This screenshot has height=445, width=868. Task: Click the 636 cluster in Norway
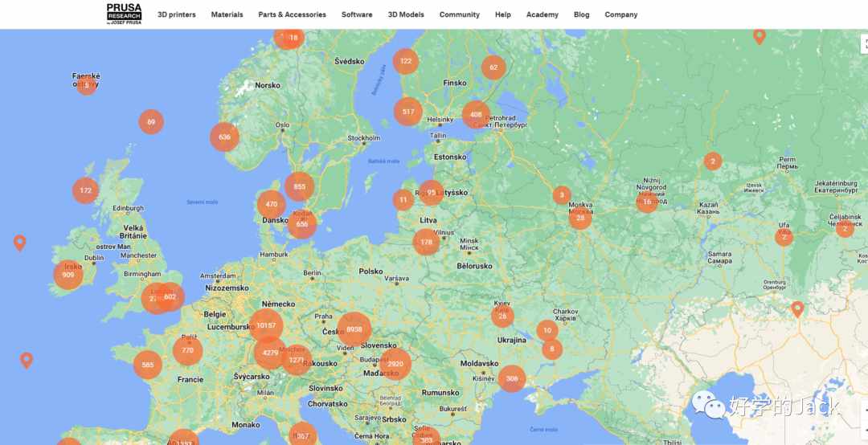click(x=224, y=137)
